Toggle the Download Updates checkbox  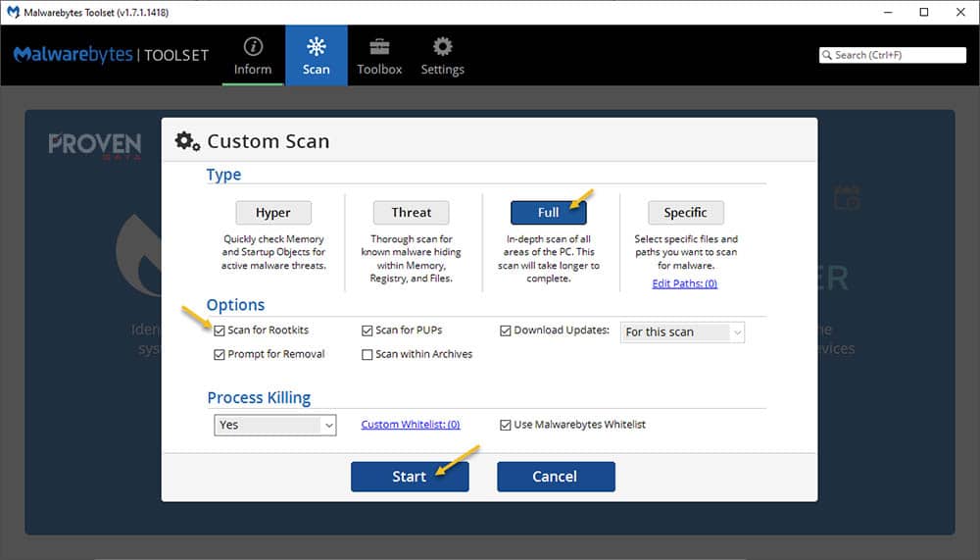coord(506,331)
